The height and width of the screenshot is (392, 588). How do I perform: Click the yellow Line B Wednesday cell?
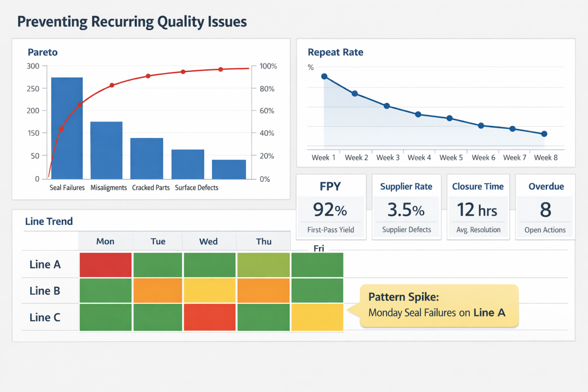(x=210, y=291)
